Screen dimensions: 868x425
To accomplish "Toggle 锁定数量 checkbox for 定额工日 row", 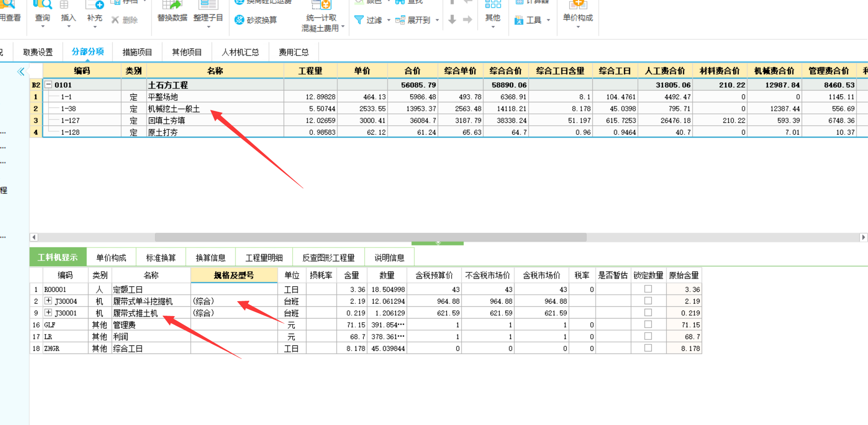I will click(x=648, y=289).
